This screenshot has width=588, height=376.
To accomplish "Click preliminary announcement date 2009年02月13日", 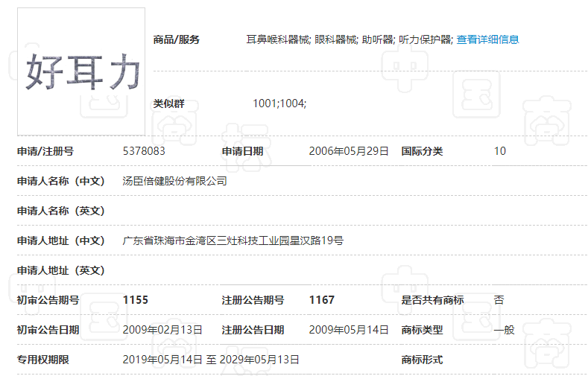I will 162,330.
